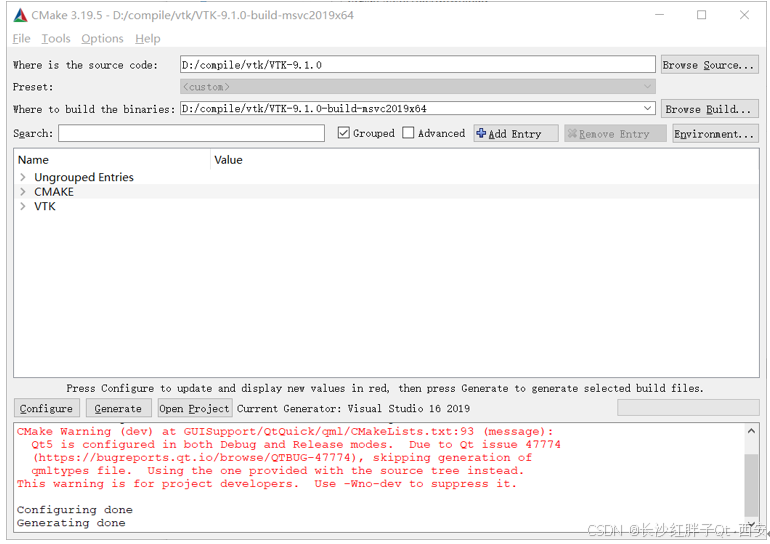Open the build binaries path dropdown
770x544 pixels.
tap(648, 108)
